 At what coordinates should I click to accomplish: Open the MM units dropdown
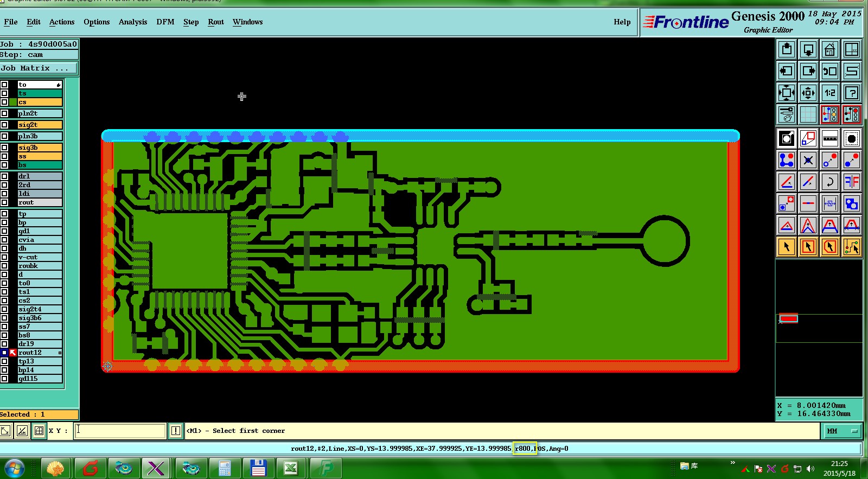(x=843, y=431)
